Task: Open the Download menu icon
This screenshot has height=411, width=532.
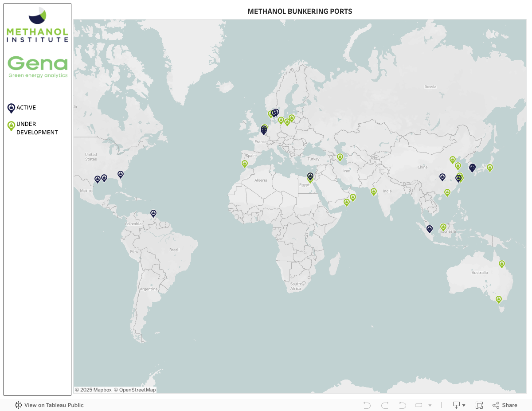Action: click(459, 405)
